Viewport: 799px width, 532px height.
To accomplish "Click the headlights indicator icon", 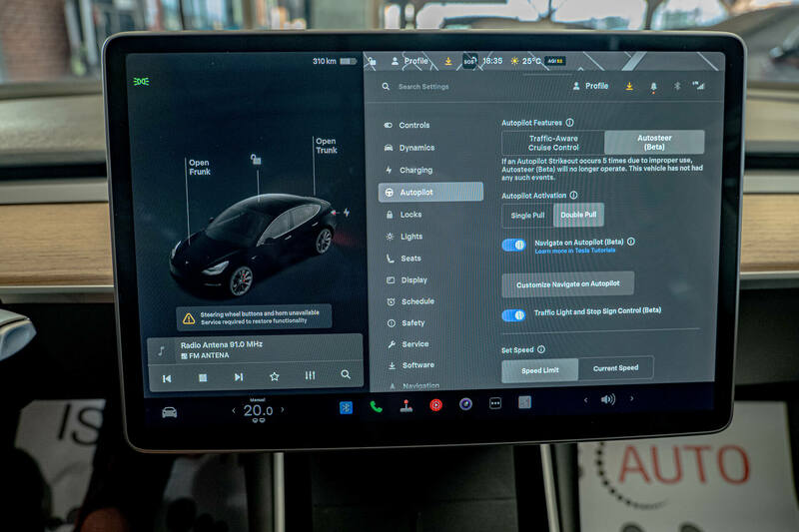I will [141, 82].
